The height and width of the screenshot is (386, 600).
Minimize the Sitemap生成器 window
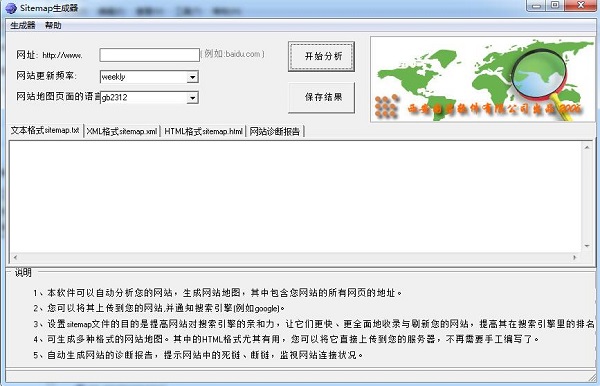click(536, 6)
